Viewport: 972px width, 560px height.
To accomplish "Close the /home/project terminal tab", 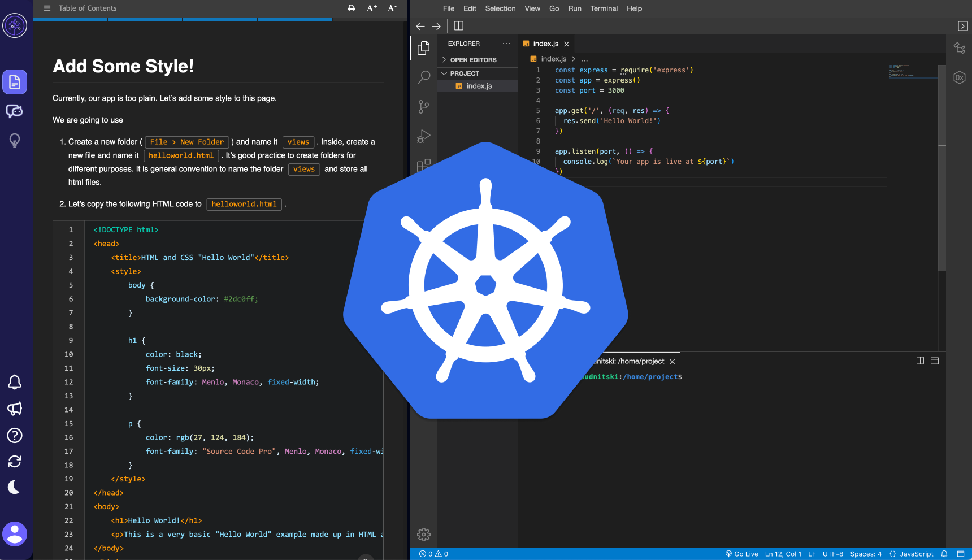I will [x=672, y=361].
